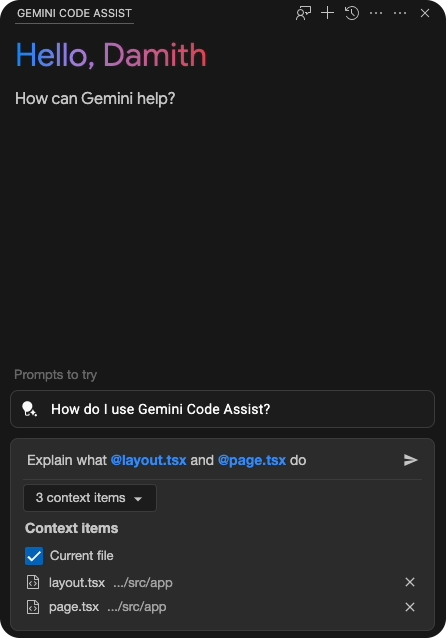
Task: Remove layout.tsx from context items
Action: click(410, 582)
